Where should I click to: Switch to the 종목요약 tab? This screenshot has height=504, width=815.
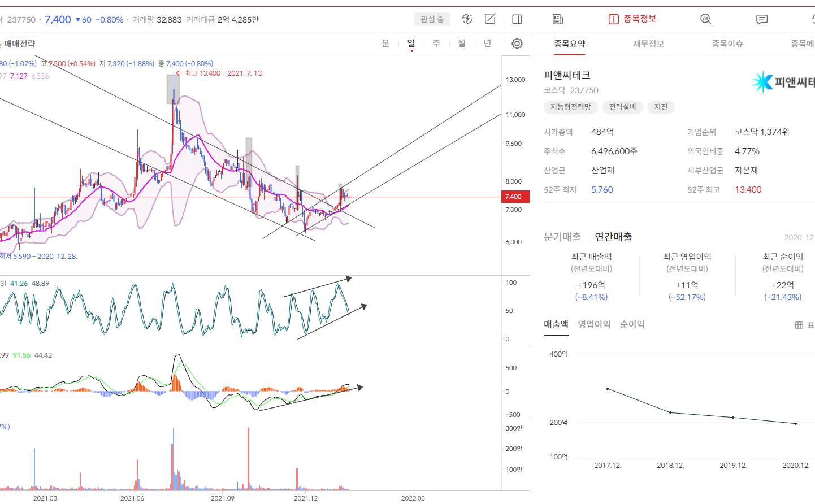tap(570, 44)
